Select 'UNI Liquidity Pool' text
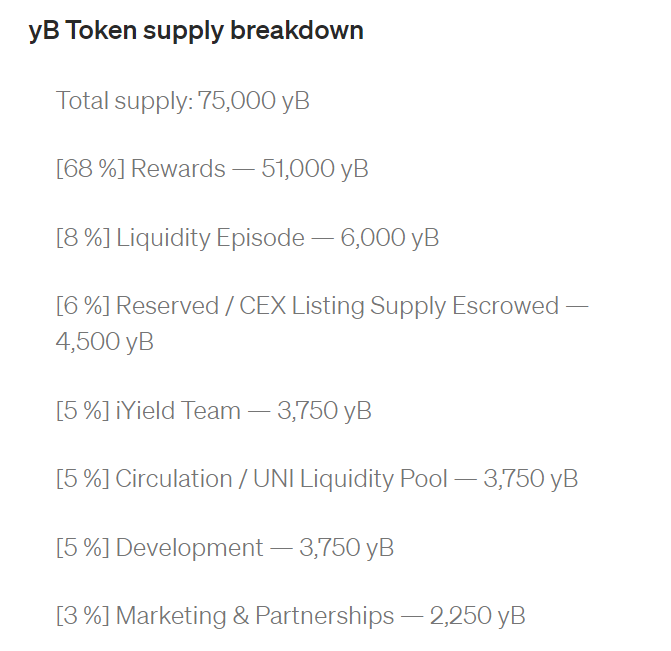This screenshot has width=671, height=651. point(350,479)
